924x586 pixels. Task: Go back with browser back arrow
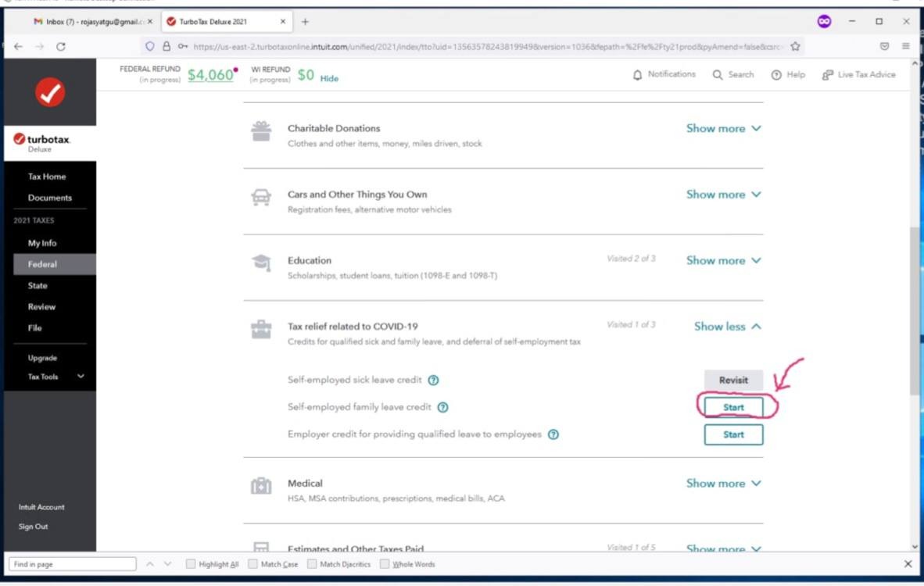pyautogui.click(x=18, y=47)
